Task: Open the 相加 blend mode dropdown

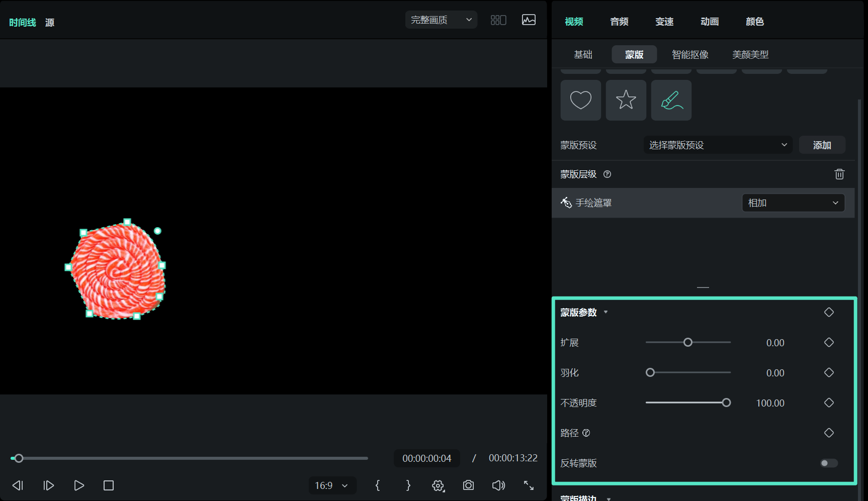Action: [x=793, y=203]
